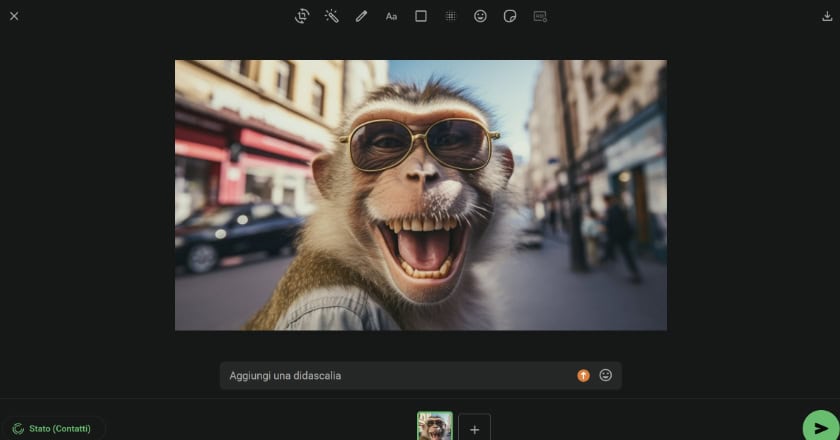Close the media editor with X
Viewport: 840px width, 440px height.
point(14,16)
